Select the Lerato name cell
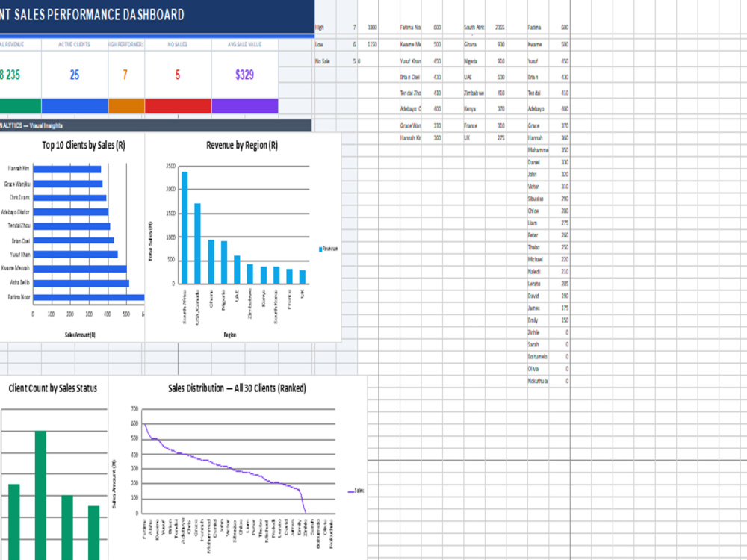The width and height of the screenshot is (747, 560). 538,284
